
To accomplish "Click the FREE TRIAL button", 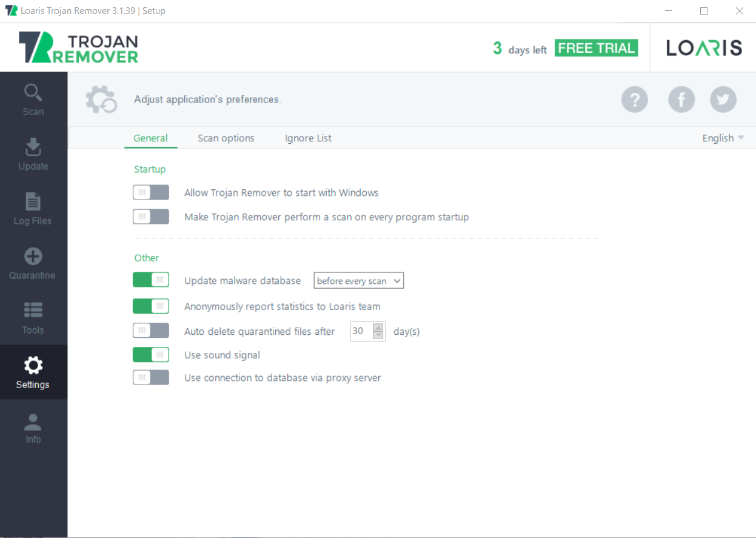I will click(x=596, y=49).
